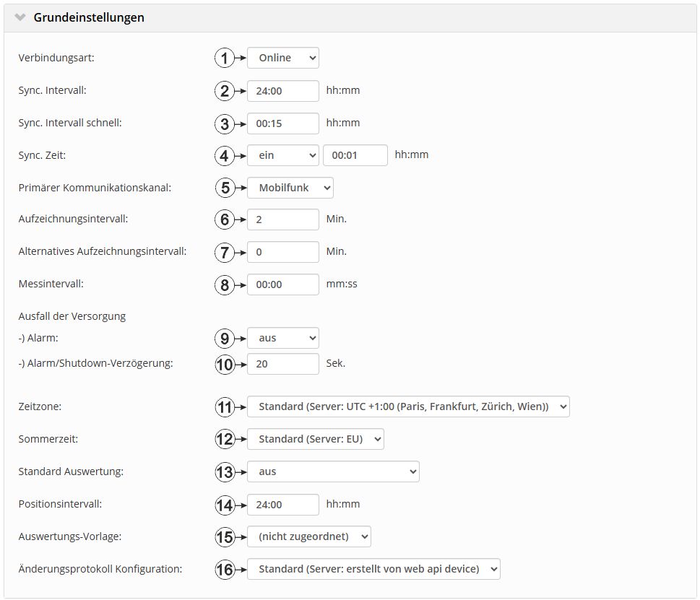Open the Auswertungs-Vorlage dropdown

coord(308,536)
